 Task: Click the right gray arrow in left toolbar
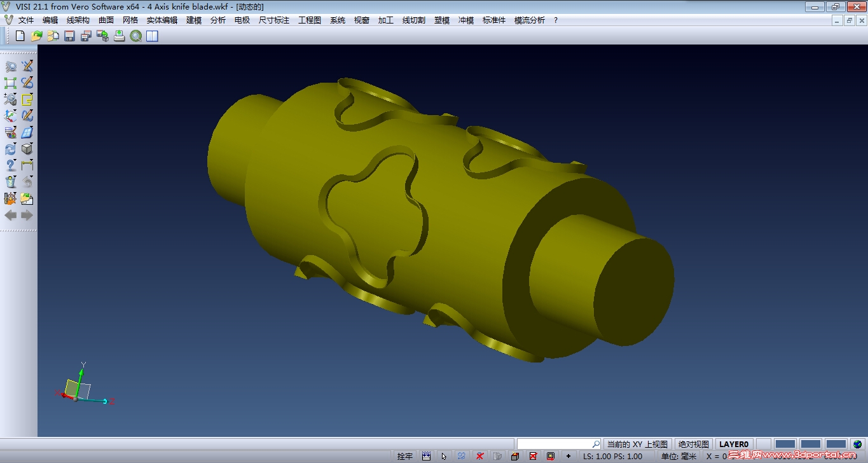pos(27,215)
